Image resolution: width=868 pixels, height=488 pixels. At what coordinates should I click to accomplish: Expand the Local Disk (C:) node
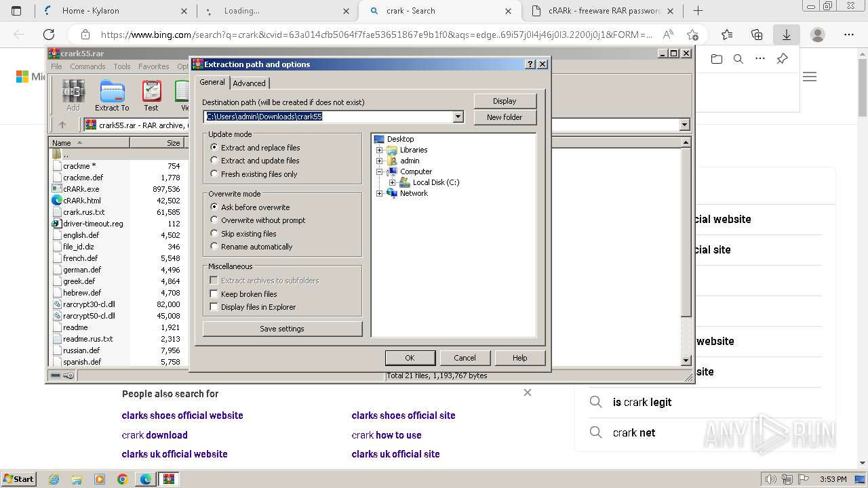tap(392, 182)
